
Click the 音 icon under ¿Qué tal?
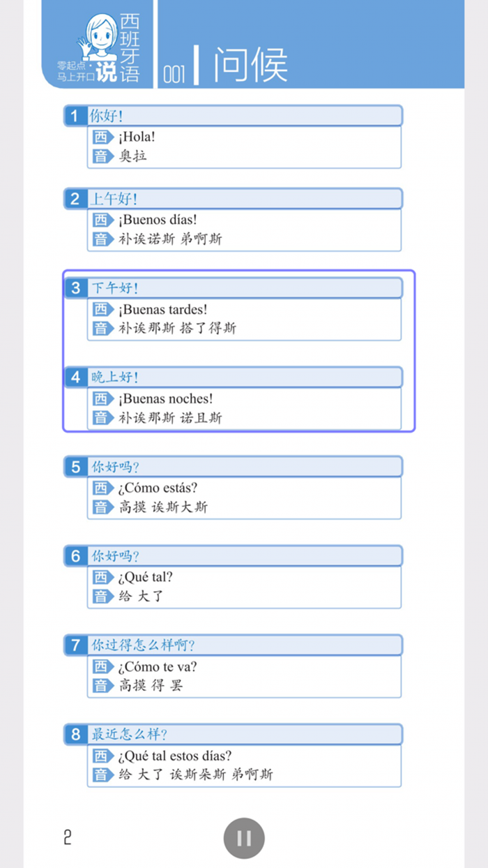coord(100,597)
